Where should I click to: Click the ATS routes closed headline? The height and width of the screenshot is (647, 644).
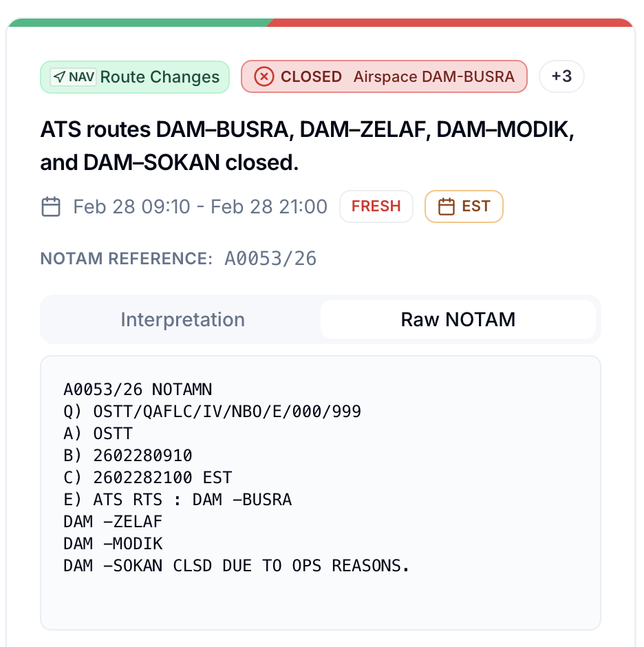pos(307,146)
